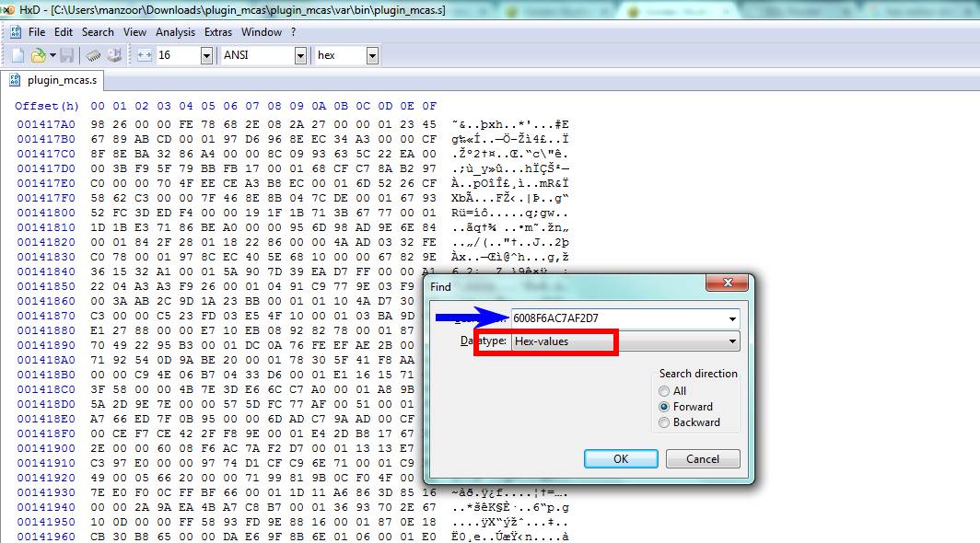
Task: Select the Forward search direction option
Action: click(x=664, y=407)
